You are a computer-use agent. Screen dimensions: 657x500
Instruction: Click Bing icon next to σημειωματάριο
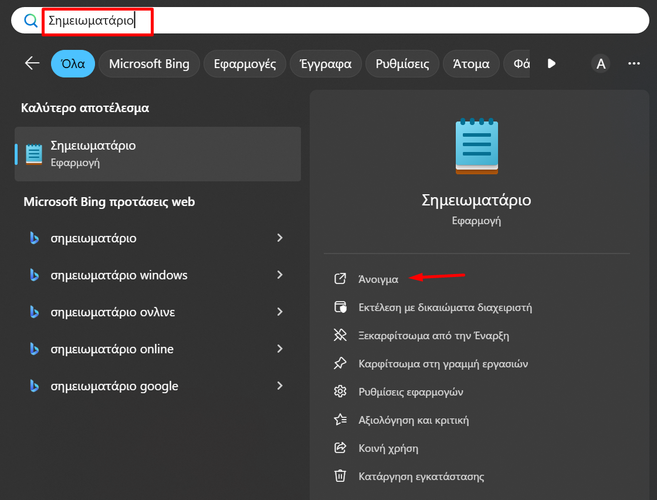point(34,238)
